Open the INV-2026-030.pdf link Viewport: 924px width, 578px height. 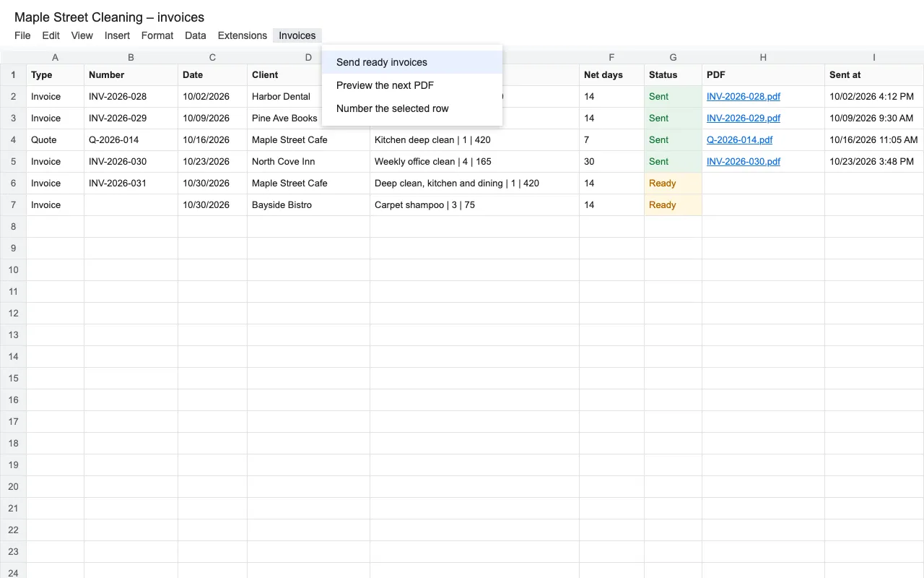744,161
